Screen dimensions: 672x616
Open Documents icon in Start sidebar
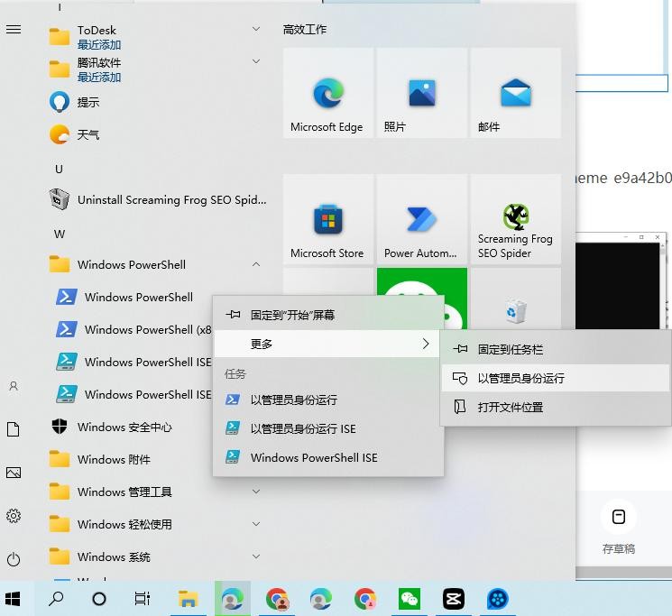[14, 429]
